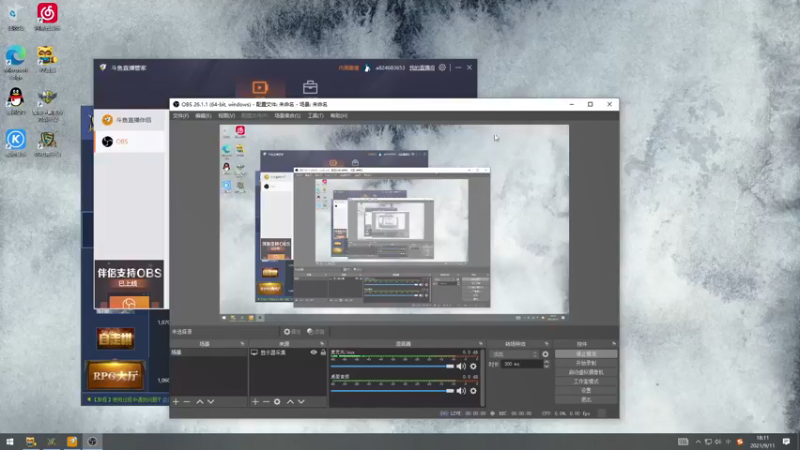The height and width of the screenshot is (450, 800).
Task: Toggle lock on 显示器采集 source
Action: point(323,353)
